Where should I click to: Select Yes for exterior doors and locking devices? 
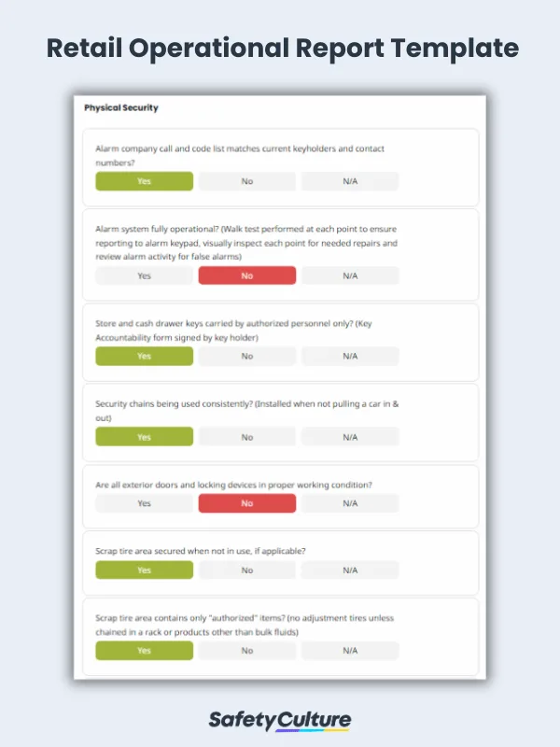click(x=145, y=503)
